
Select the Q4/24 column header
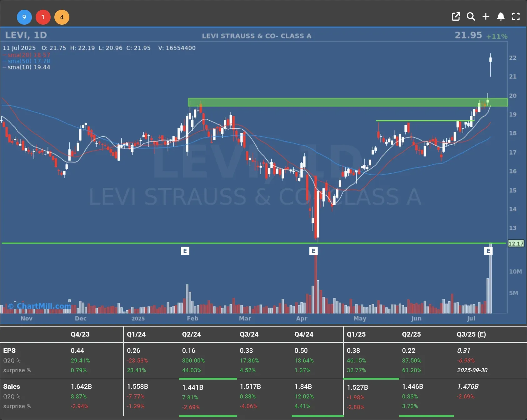304,334
